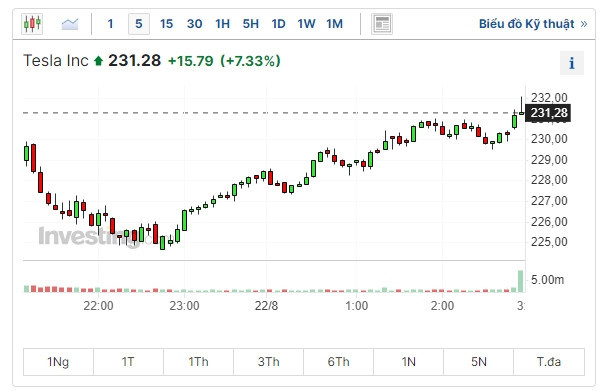
Task: Select the 5 minute interval
Action: [x=139, y=24]
